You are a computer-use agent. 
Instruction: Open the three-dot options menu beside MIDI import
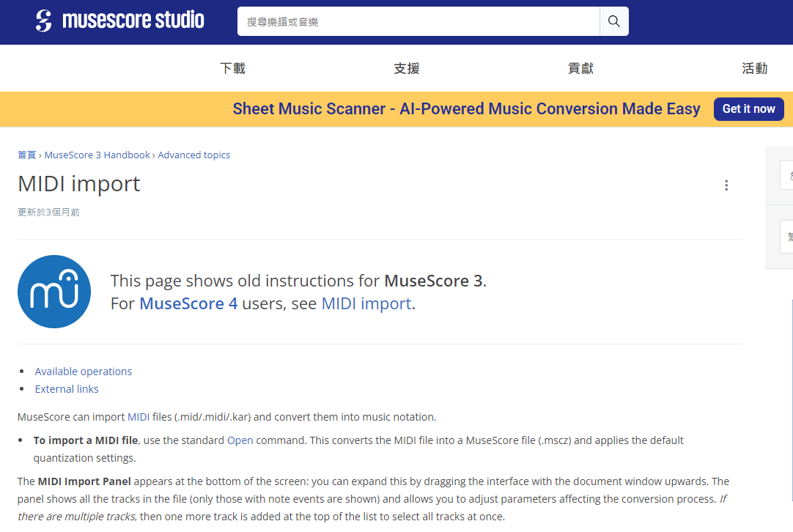point(726,185)
